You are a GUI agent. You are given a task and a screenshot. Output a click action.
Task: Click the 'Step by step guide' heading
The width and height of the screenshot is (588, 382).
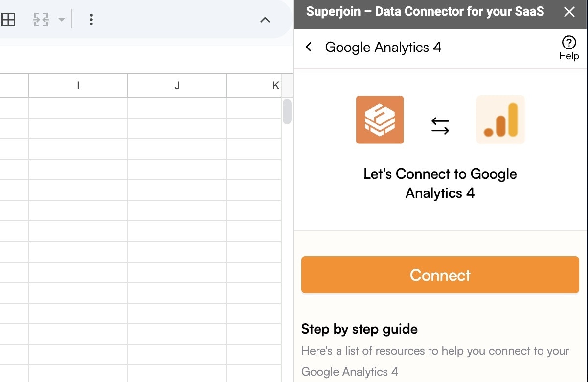(x=360, y=329)
